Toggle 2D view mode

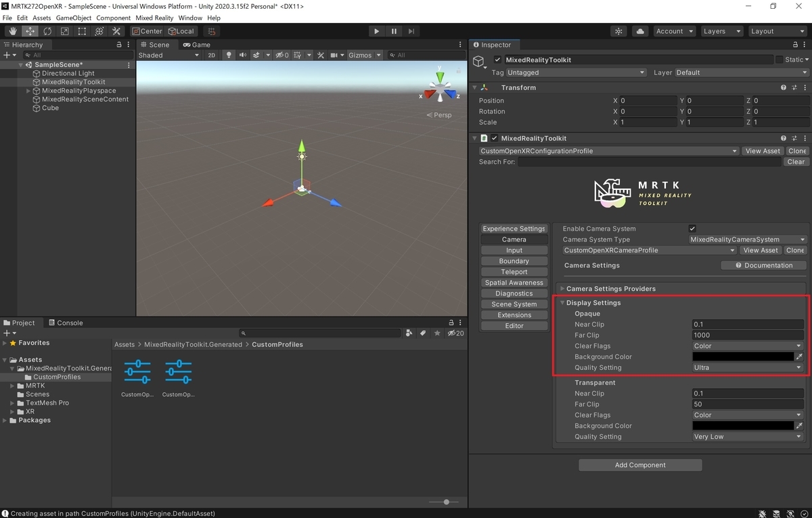click(x=211, y=55)
